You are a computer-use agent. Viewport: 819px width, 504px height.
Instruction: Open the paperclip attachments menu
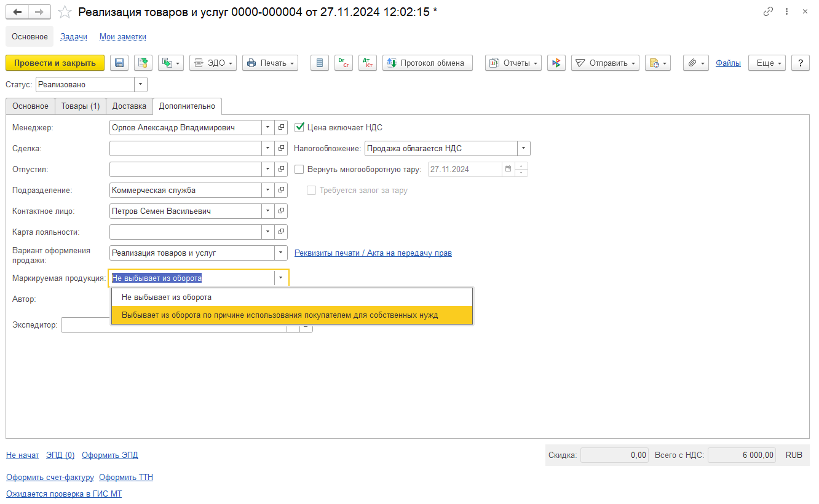(x=696, y=63)
